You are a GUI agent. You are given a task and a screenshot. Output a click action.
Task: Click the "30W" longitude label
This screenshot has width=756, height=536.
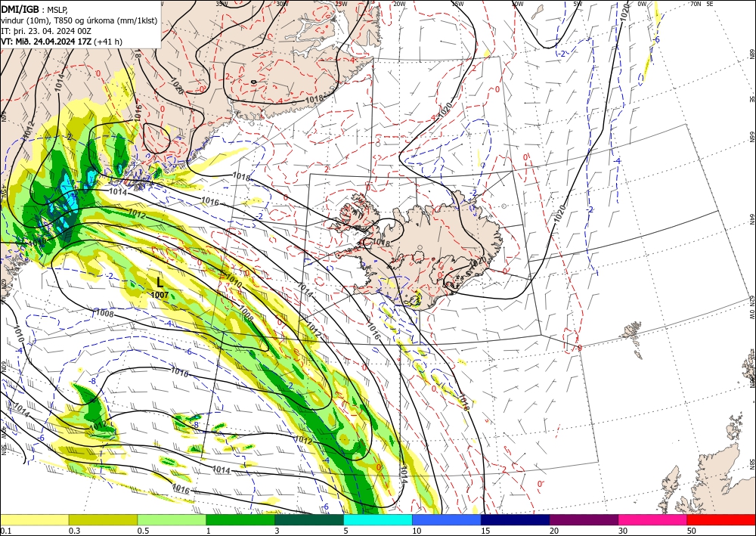tap(282, 3)
